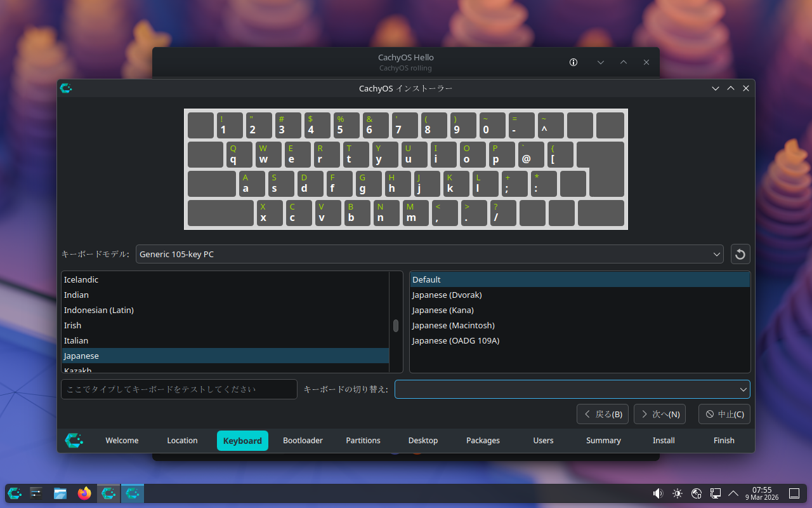Open the CachyOS application launcher on the taskbar
The image size is (812, 508).
click(15, 493)
